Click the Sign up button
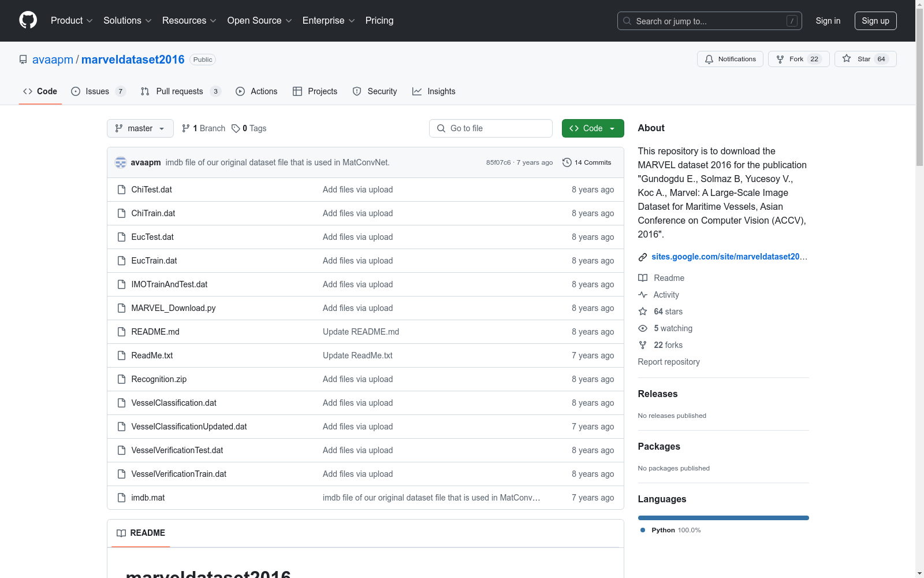This screenshot has width=924, height=578. click(875, 21)
